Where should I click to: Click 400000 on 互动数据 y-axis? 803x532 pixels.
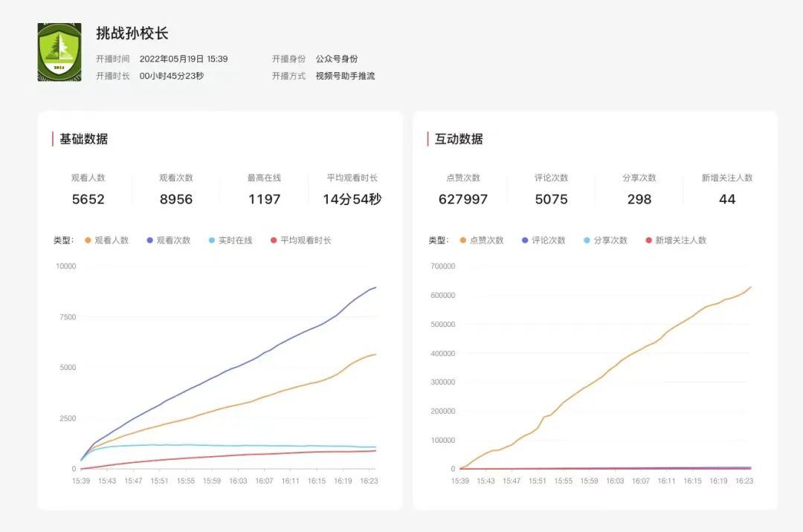click(443, 354)
